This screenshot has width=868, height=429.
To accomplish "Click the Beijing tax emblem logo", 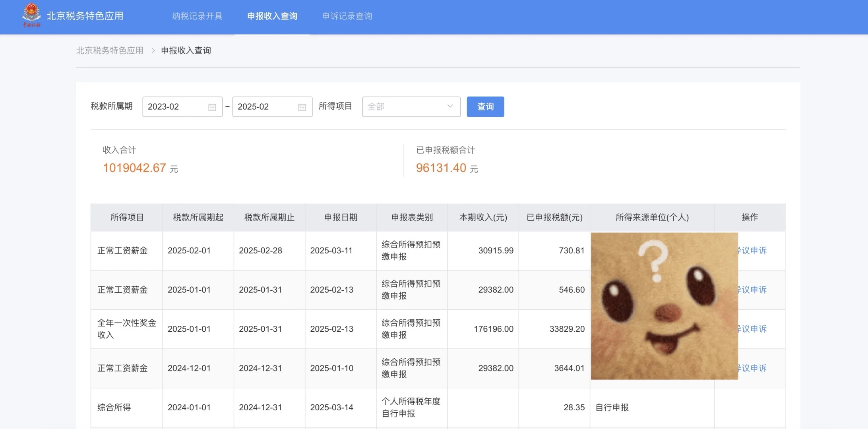I will pyautogui.click(x=31, y=15).
